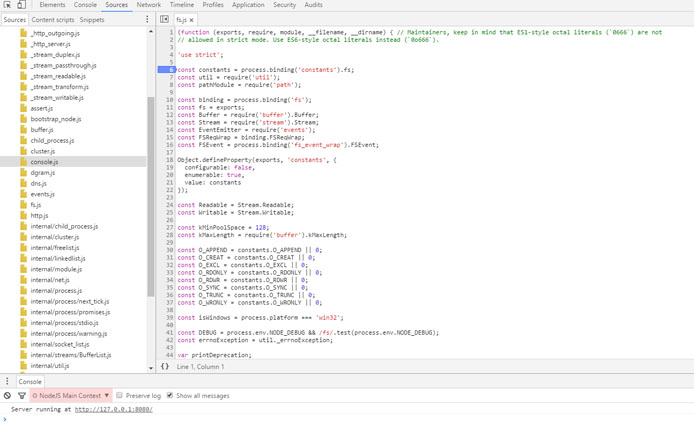Pretty print the code with braces icon
The image size is (694, 443).
[x=165, y=366]
